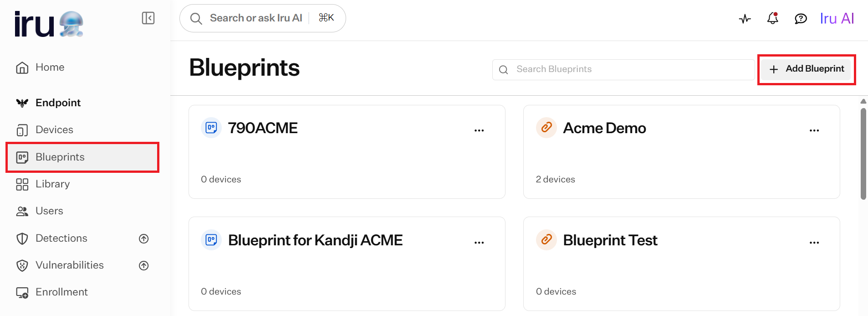The image size is (868, 316).
Task: Open the activity pulse icon
Action: click(745, 19)
